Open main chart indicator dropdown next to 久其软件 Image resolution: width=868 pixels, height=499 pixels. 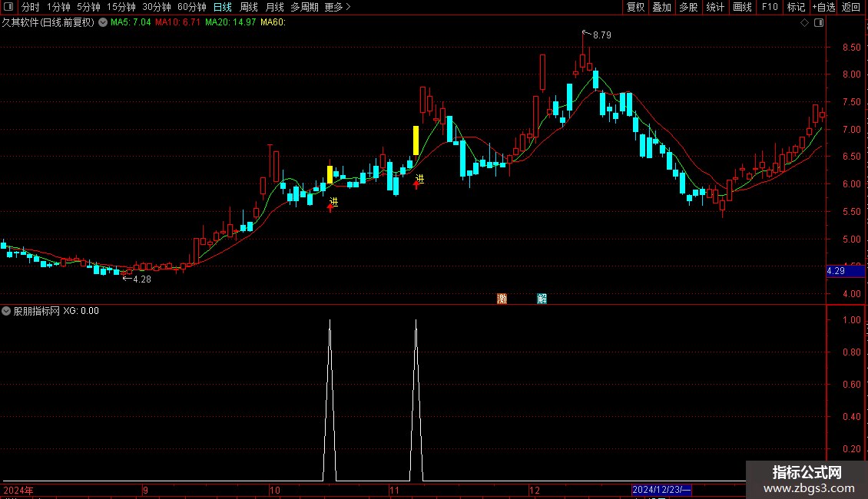[x=103, y=22]
